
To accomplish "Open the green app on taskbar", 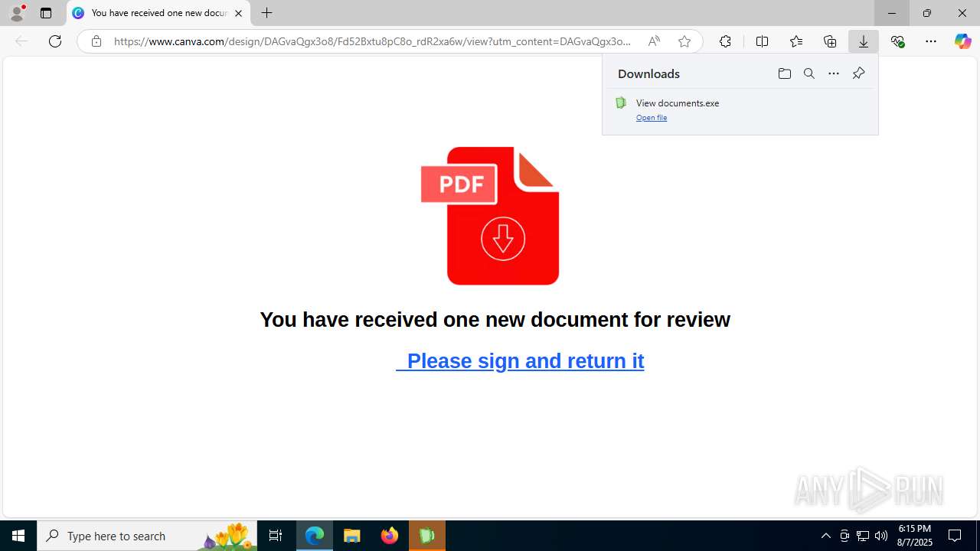I will point(427,536).
